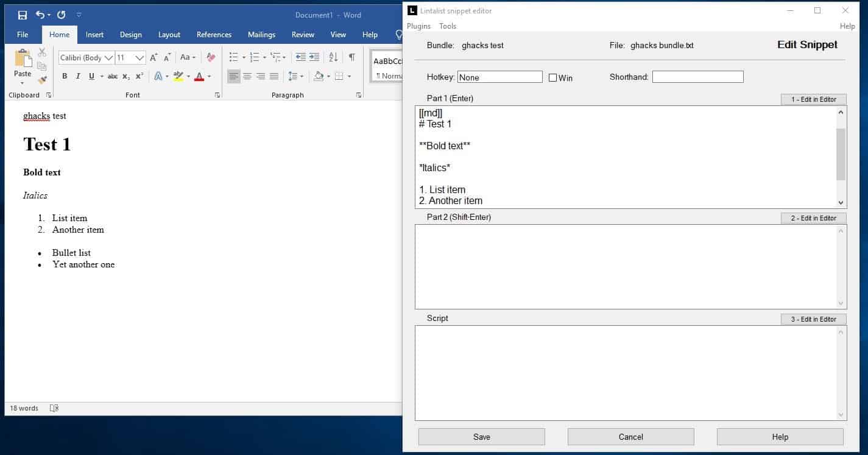Open Help menu in Lintalist menu bar
Image resolution: width=868 pixels, height=455 pixels.
click(x=847, y=26)
